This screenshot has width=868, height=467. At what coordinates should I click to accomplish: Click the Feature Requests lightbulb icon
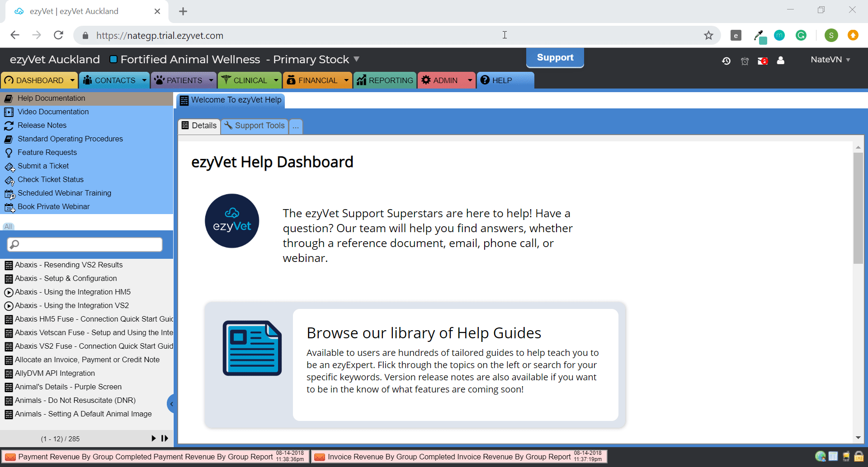[x=9, y=153]
